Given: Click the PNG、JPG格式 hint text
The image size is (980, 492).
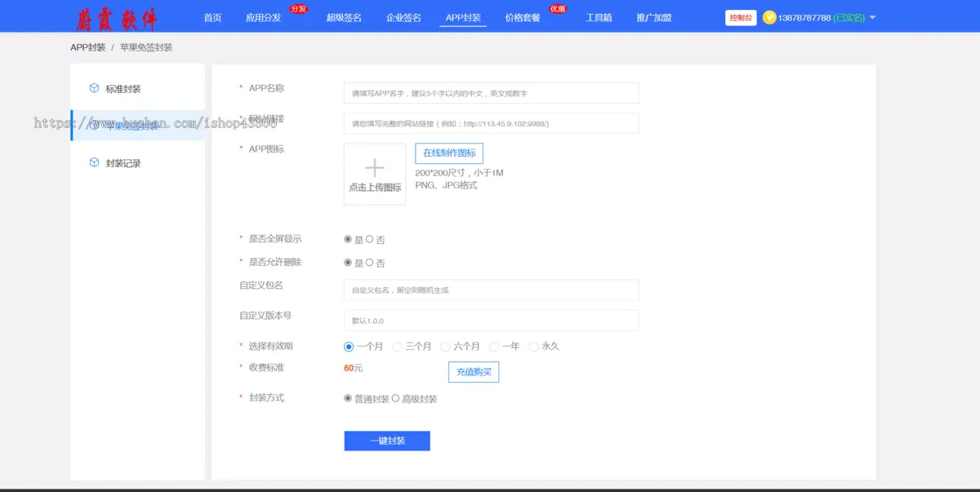Looking at the screenshot, I should (x=446, y=185).
